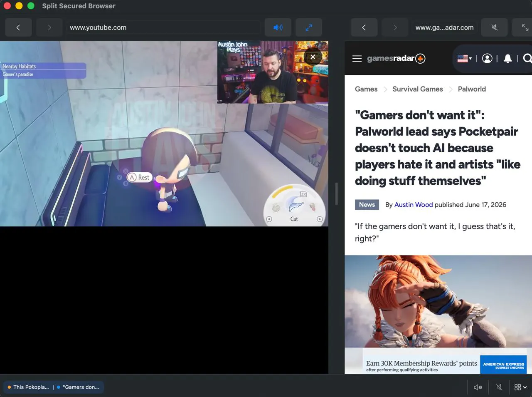Open the GamesRadar hamburger menu
The image size is (532, 397).
pos(357,59)
